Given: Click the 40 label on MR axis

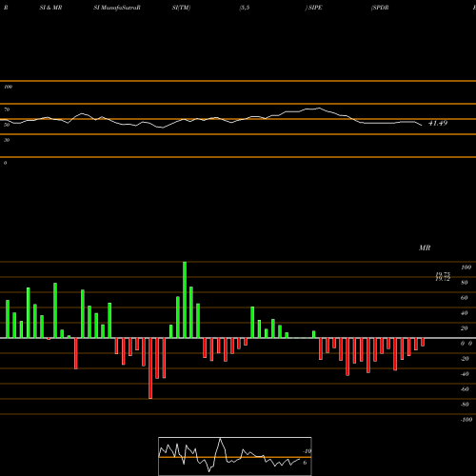Looking at the screenshot, I should 465,313.
